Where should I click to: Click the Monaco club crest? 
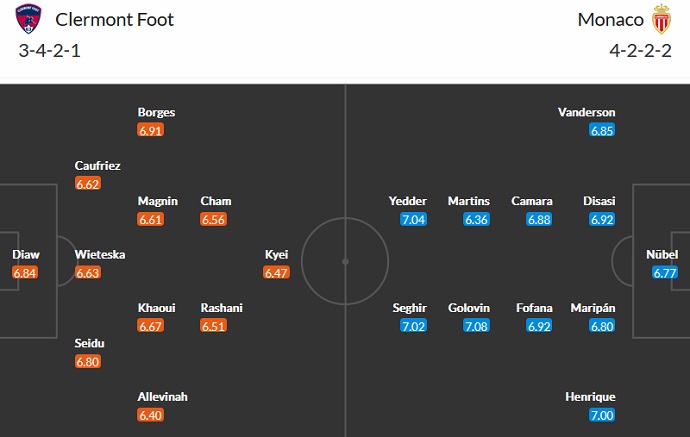659,20
